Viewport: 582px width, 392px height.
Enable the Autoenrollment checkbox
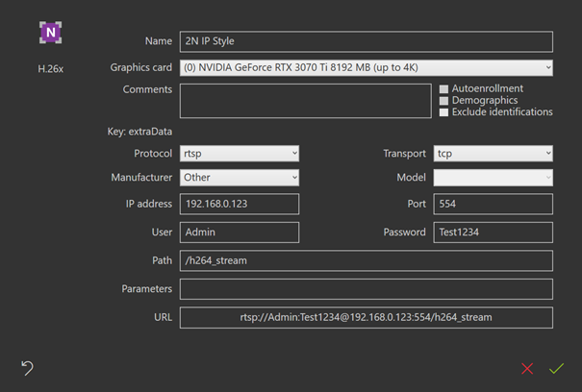click(x=444, y=89)
